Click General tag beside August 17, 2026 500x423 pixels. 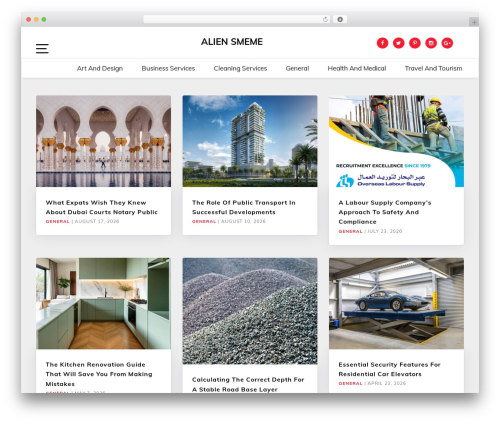coord(57,221)
